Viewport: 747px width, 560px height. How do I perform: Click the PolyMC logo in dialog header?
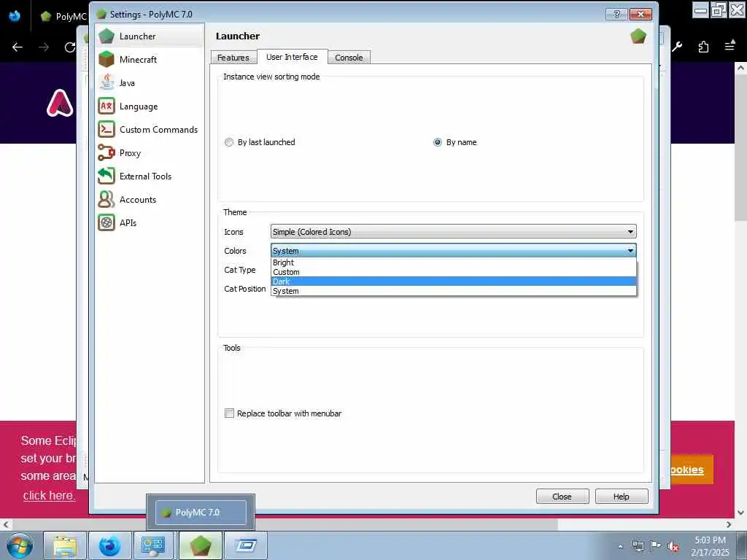[638, 36]
